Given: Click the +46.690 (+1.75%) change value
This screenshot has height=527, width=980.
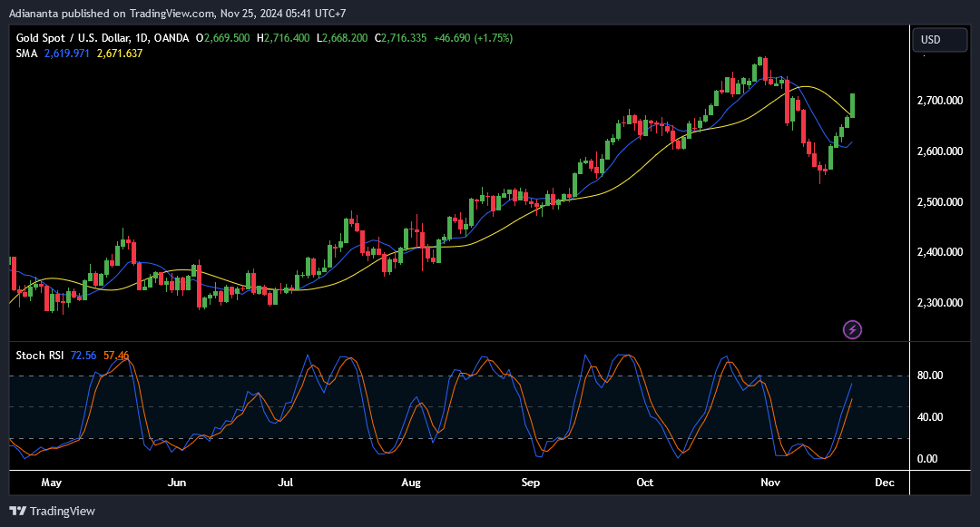Looking at the screenshot, I should pos(473,38).
